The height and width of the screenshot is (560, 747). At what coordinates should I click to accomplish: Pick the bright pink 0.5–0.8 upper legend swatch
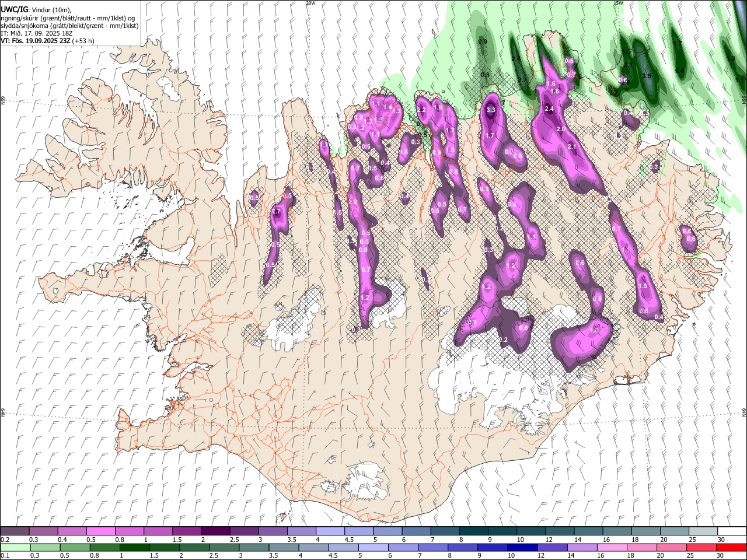pyautogui.click(x=100, y=531)
